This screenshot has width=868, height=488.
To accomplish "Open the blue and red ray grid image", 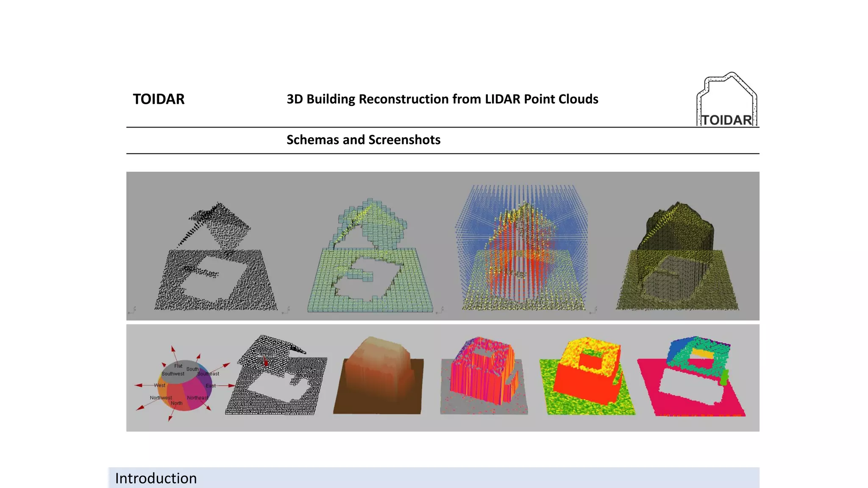I will coord(522,247).
